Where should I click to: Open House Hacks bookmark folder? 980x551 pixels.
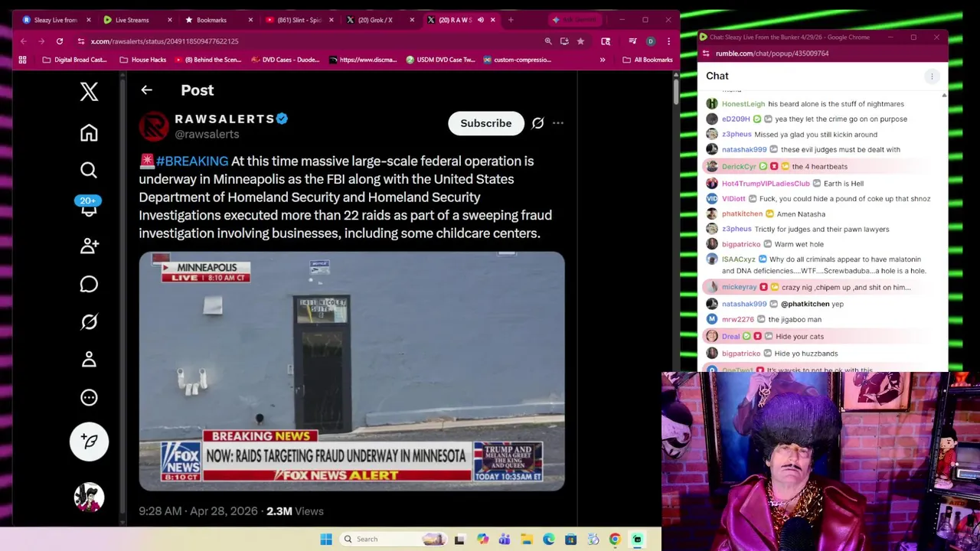point(142,60)
